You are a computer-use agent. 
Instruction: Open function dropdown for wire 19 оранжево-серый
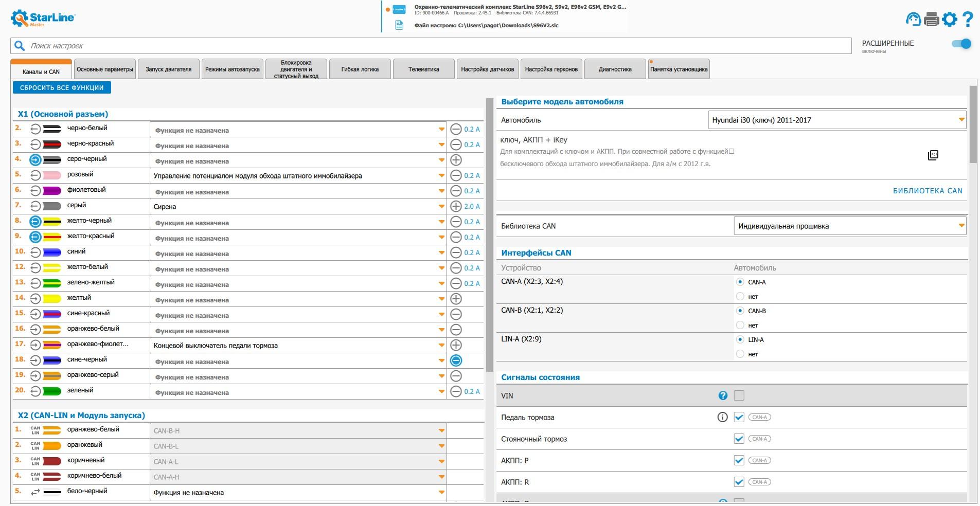(x=298, y=376)
